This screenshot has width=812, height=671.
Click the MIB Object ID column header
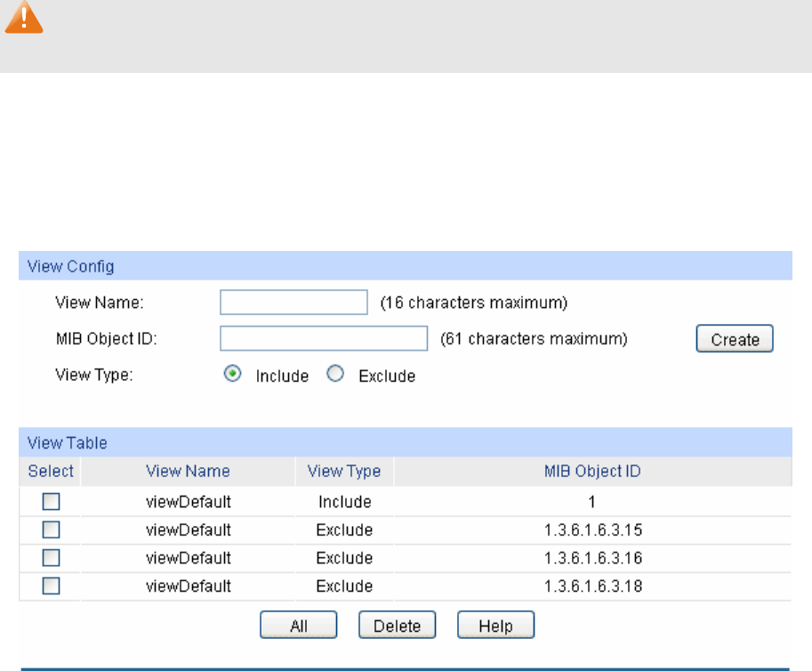[592, 472]
